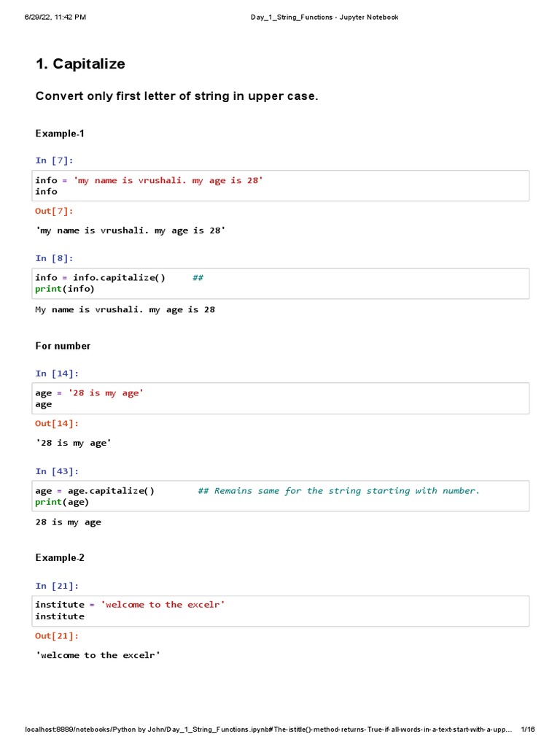Select the In [14] cell prompt
This screenshot has width=560, height=747.
pos(57,373)
